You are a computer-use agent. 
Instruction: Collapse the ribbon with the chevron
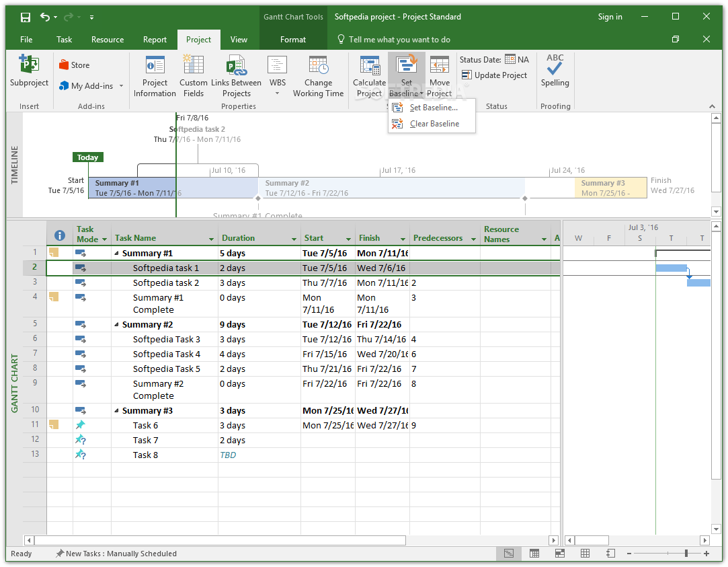713,106
